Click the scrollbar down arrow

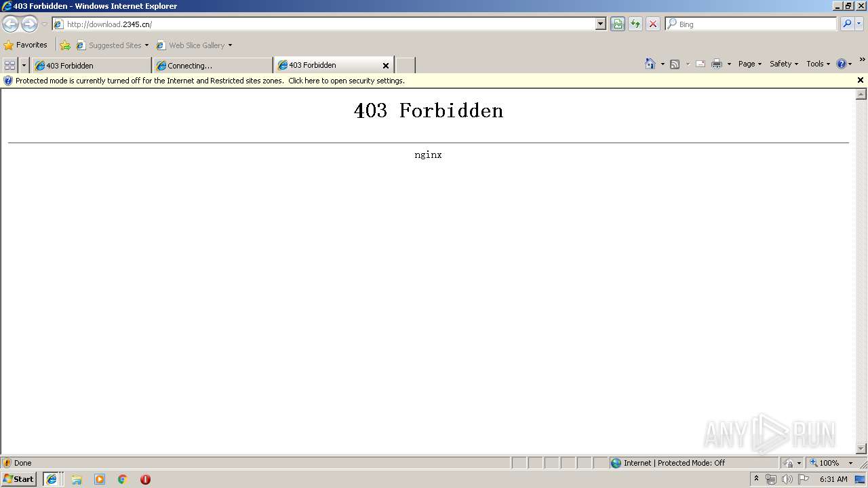pyautogui.click(x=861, y=448)
